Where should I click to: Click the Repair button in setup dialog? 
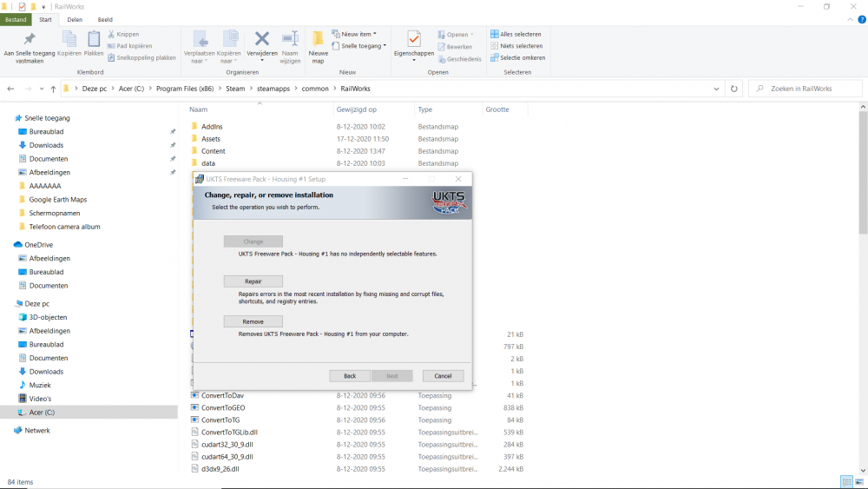click(x=253, y=281)
